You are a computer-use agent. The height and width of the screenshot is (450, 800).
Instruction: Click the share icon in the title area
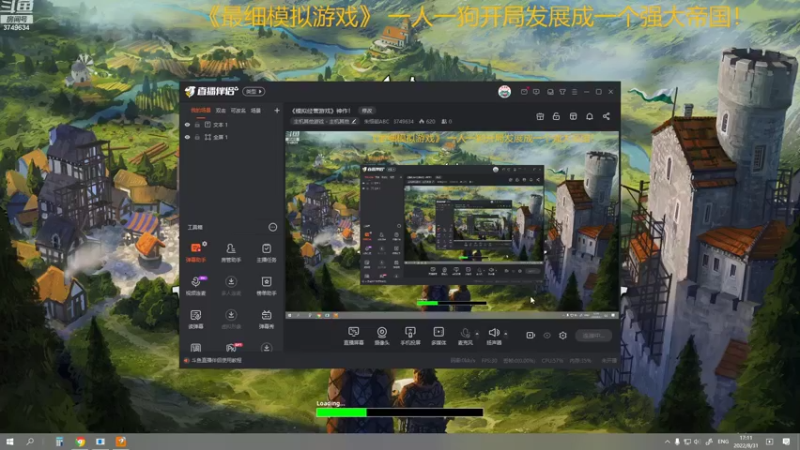pos(606,116)
